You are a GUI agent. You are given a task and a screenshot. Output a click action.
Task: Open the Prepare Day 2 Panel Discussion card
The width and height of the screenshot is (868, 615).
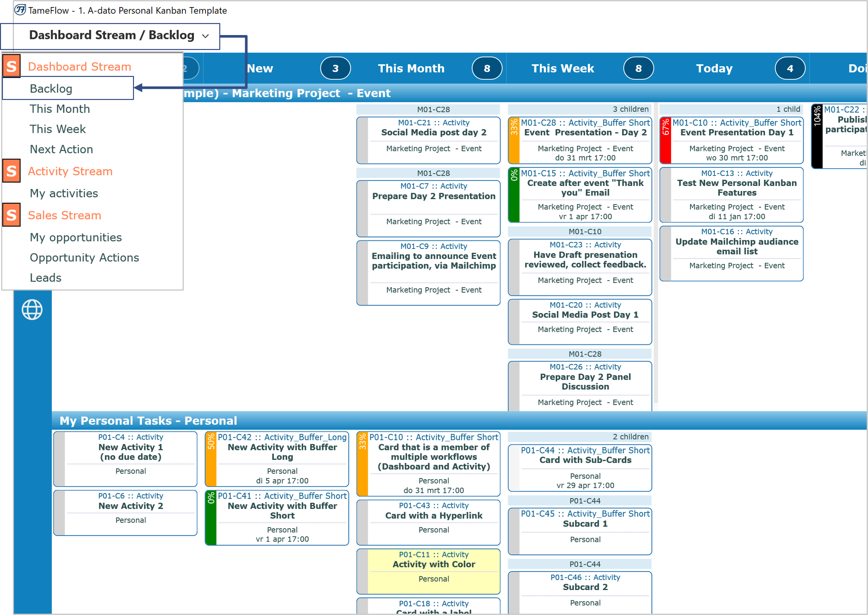[580, 386]
